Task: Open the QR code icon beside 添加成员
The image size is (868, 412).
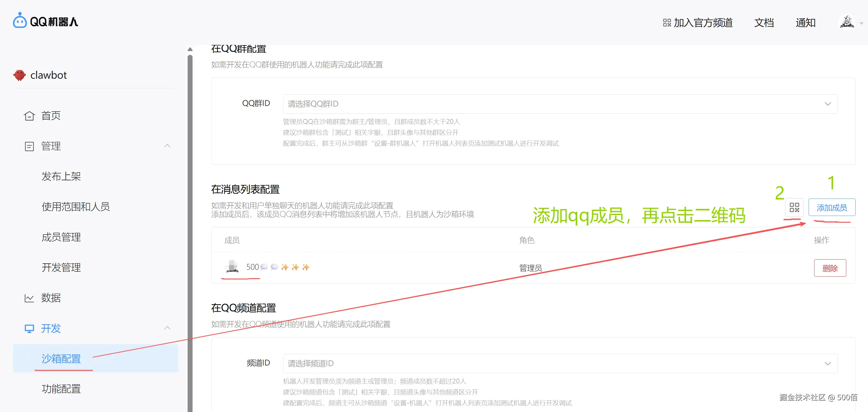Action: 794,207
